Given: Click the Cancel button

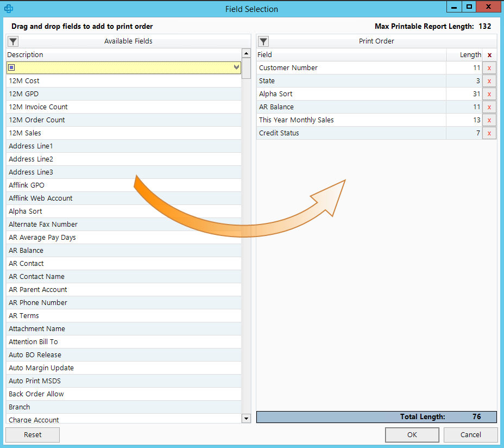Looking at the screenshot, I should pos(470,434).
